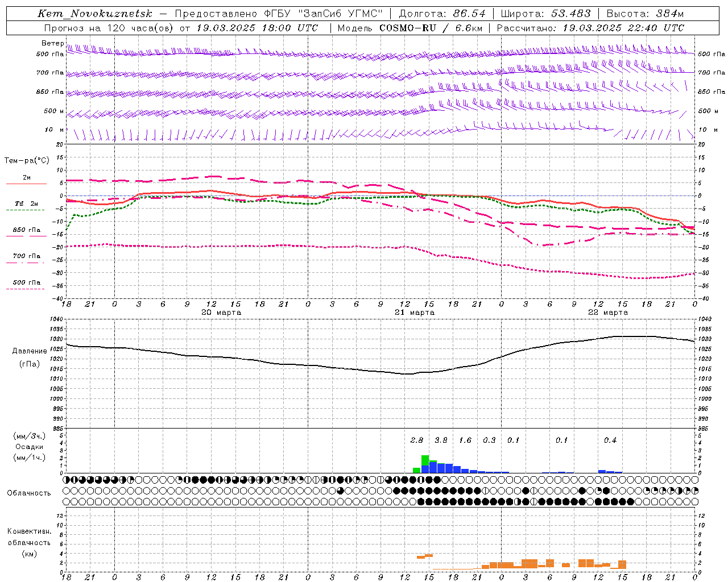Viewport: 728px width, 582px height.
Task: Click the Kem_Novokuznetsk station title
Action: (95, 14)
